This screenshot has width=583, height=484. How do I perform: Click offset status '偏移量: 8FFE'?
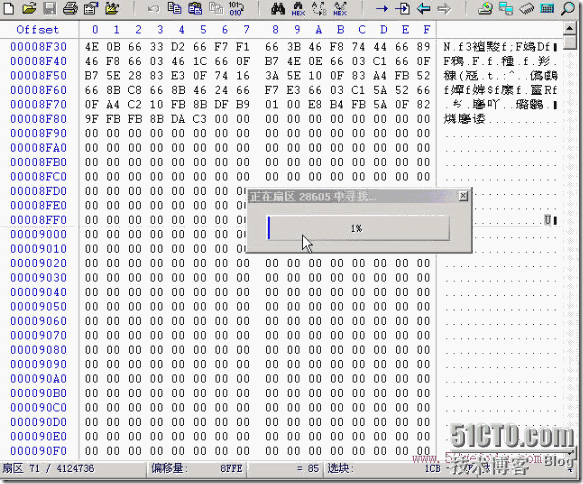pyautogui.click(x=197, y=468)
